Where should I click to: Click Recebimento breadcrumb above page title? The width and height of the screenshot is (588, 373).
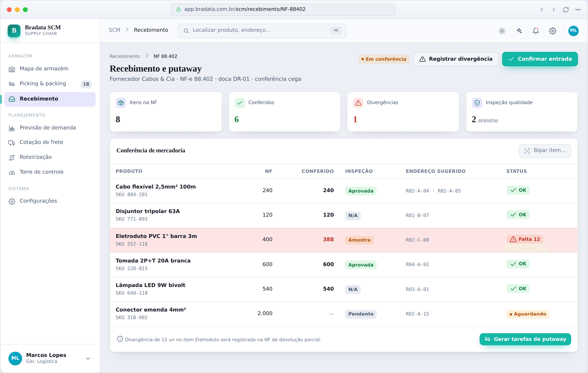tap(125, 56)
